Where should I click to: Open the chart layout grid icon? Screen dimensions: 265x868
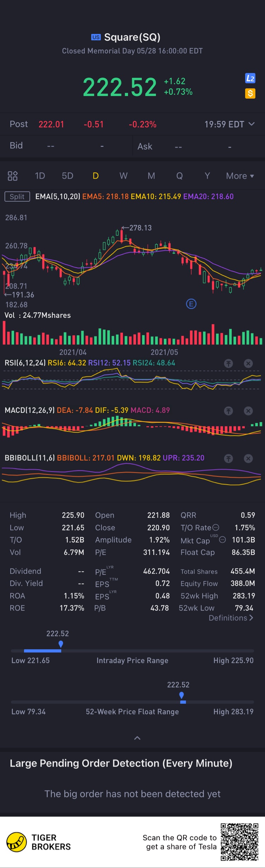click(13, 176)
